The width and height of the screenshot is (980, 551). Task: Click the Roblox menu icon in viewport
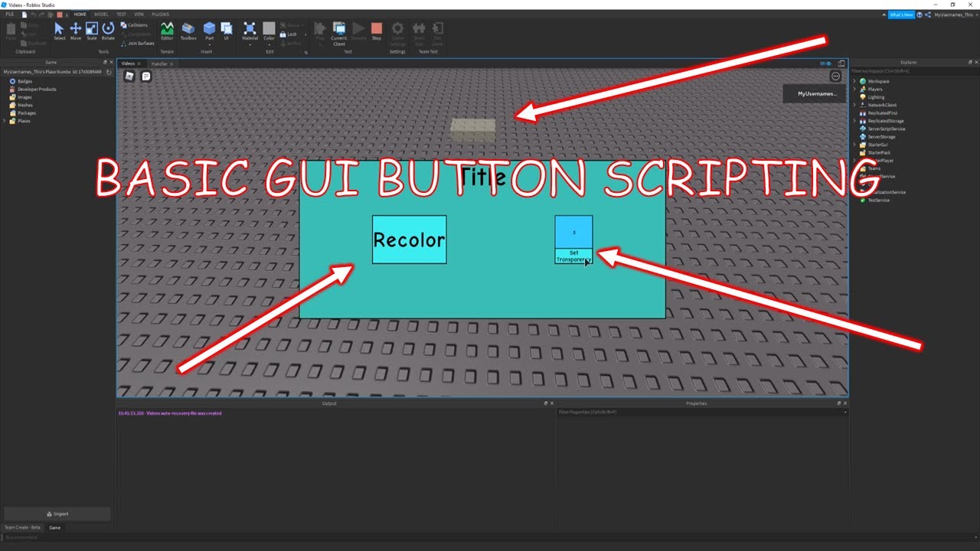(129, 76)
